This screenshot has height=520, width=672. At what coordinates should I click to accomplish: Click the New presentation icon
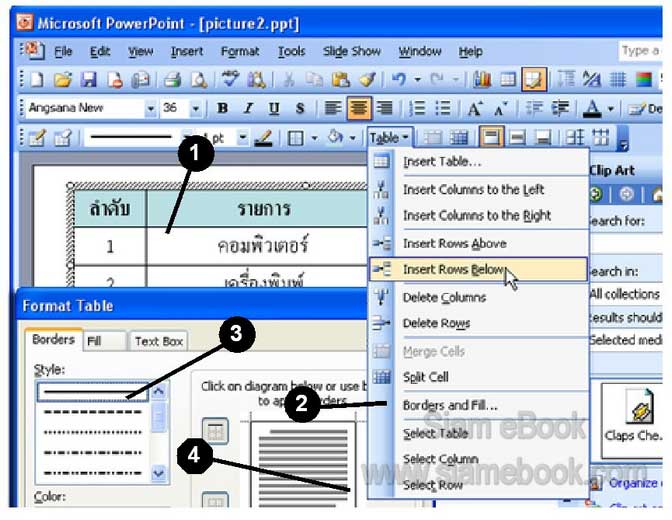click(36, 80)
